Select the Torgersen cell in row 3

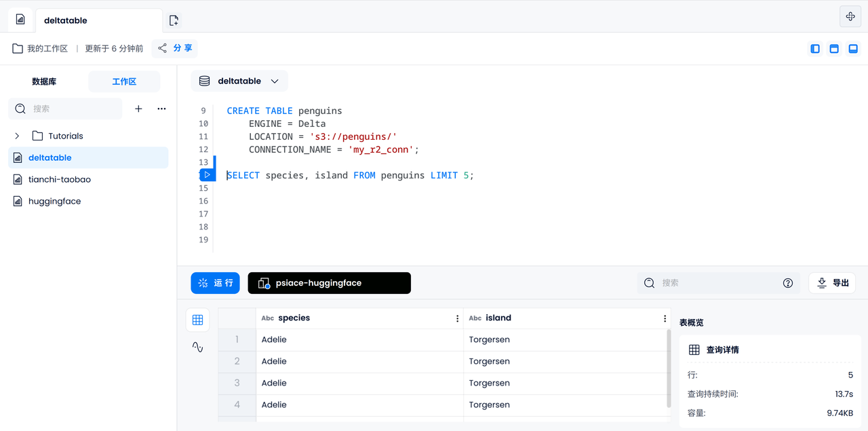click(567, 383)
